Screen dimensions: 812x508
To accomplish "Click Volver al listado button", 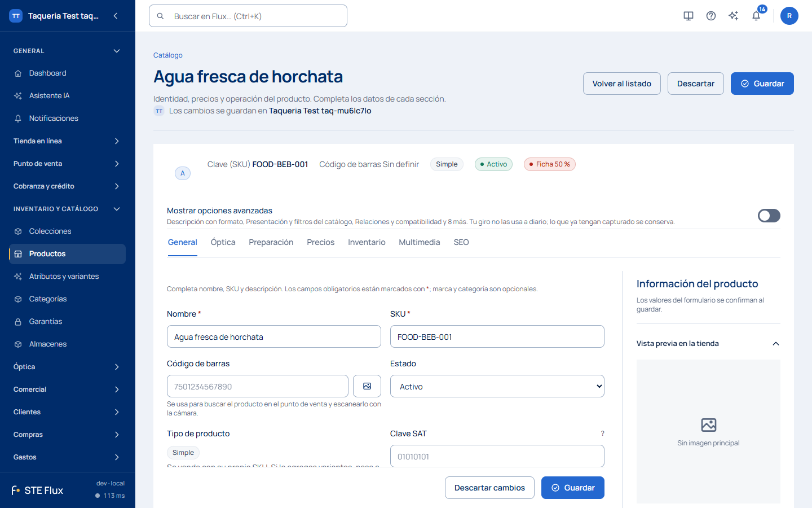I will [x=622, y=84].
